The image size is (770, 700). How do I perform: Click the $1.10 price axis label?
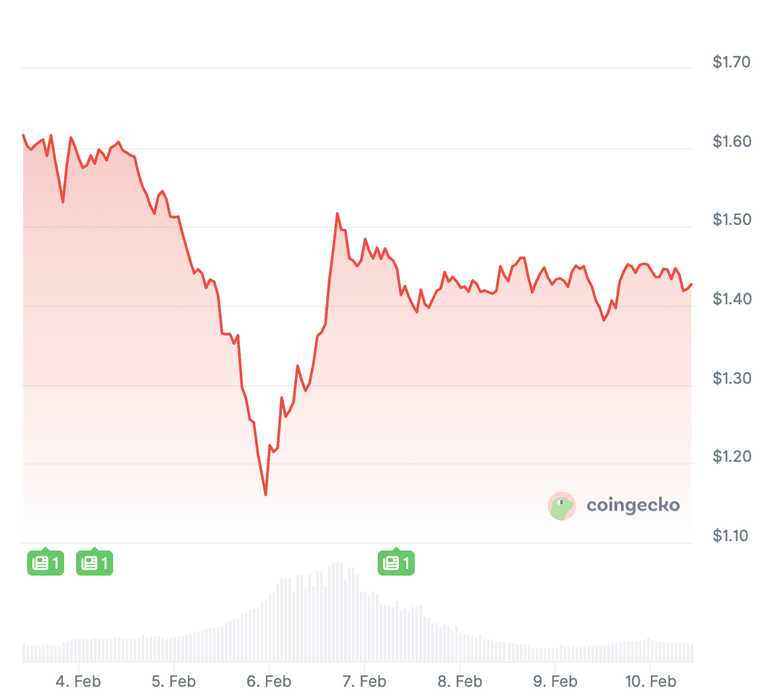tap(731, 535)
